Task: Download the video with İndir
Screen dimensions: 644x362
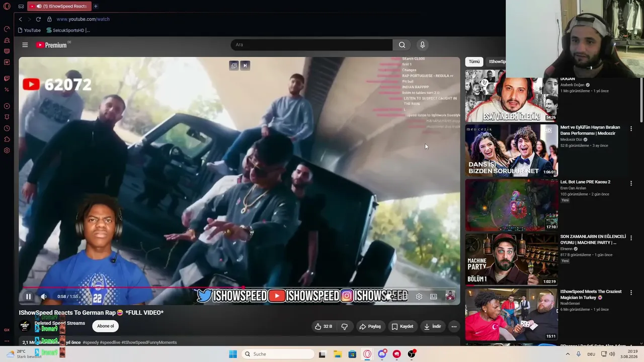Action: coord(432,326)
